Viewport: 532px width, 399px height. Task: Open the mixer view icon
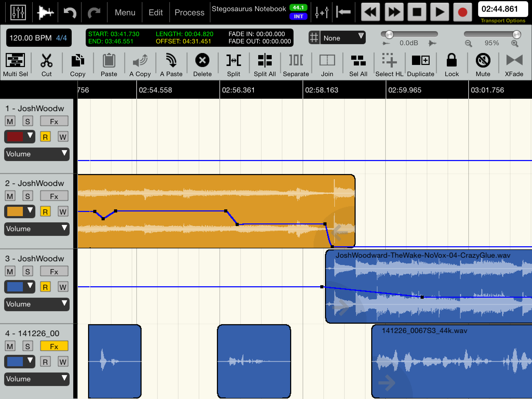pos(18,12)
